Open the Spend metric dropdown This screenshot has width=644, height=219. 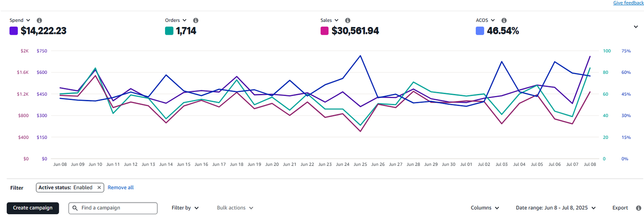pos(20,20)
